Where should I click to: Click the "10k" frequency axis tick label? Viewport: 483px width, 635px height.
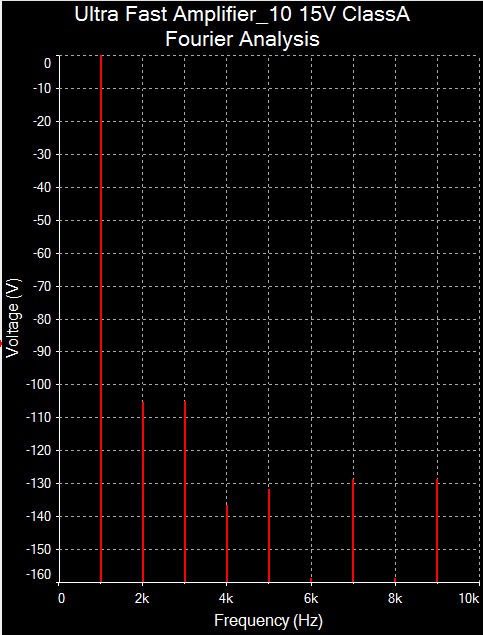[x=470, y=599]
